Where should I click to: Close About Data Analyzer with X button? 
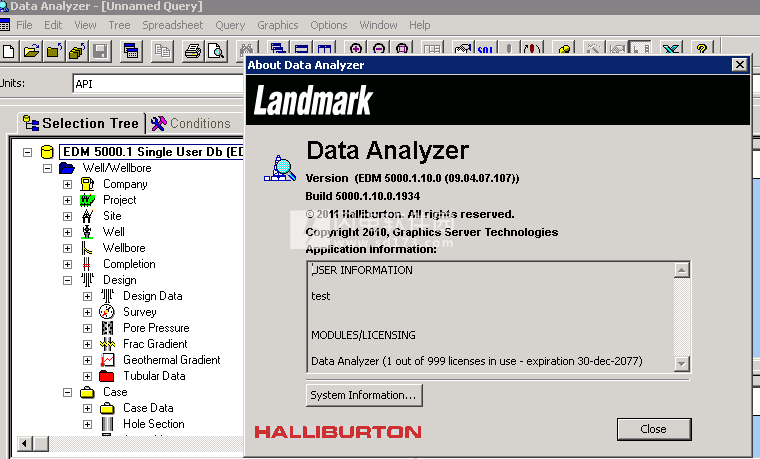739,64
